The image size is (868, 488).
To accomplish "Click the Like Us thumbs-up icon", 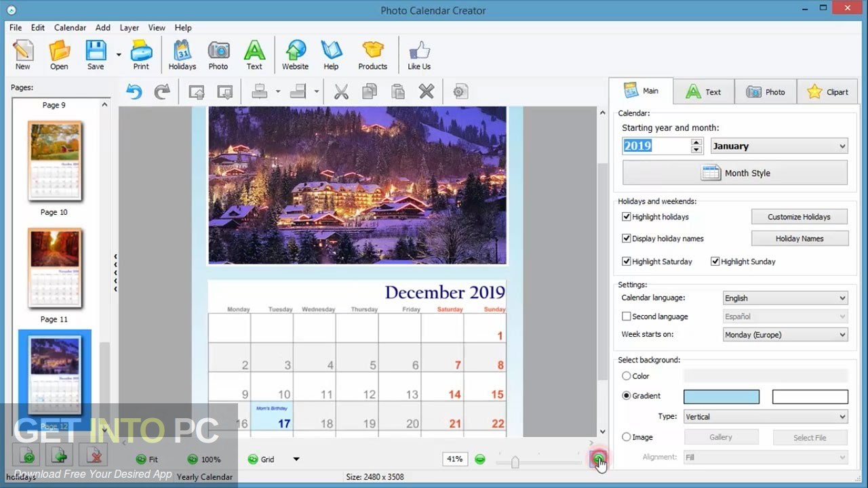I will coord(419,55).
